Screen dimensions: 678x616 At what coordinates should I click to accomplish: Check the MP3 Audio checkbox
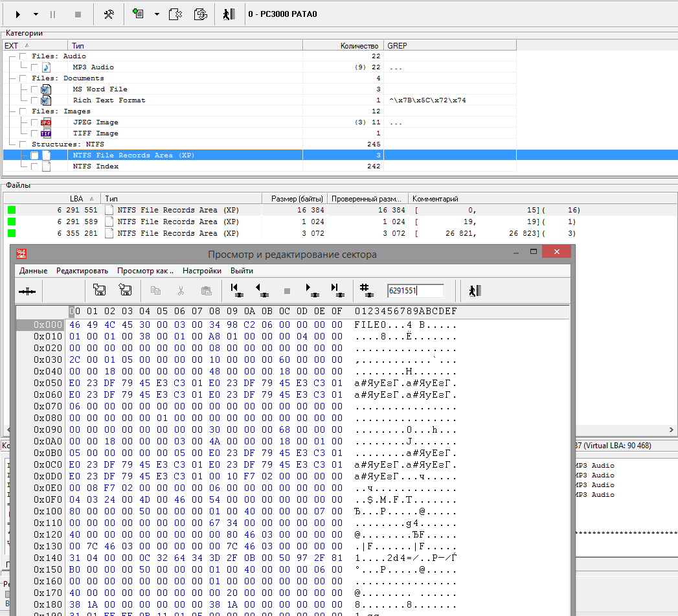(34, 67)
